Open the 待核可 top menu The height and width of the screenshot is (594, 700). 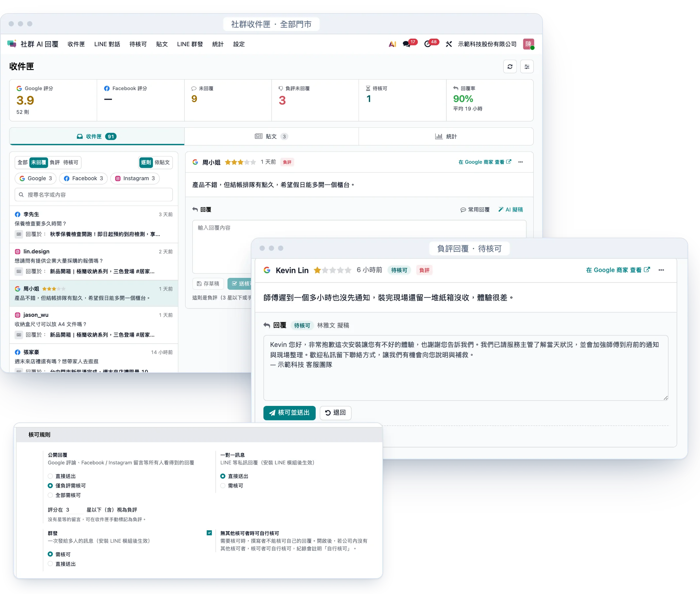[x=138, y=44]
